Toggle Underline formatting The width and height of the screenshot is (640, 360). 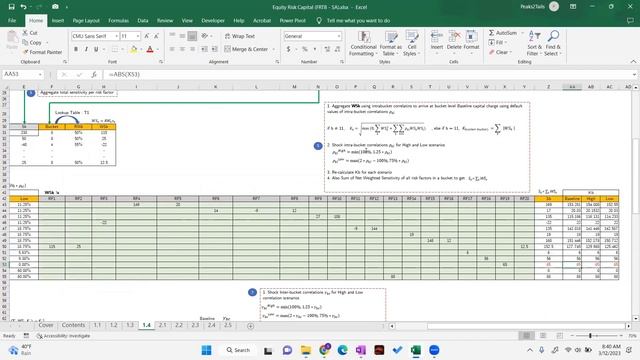click(96, 49)
